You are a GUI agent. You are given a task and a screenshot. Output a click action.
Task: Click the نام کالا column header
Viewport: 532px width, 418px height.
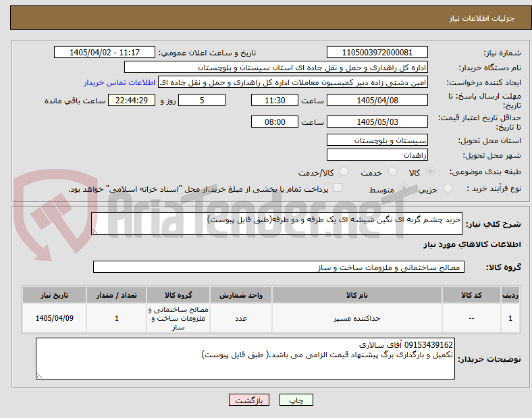(x=357, y=295)
